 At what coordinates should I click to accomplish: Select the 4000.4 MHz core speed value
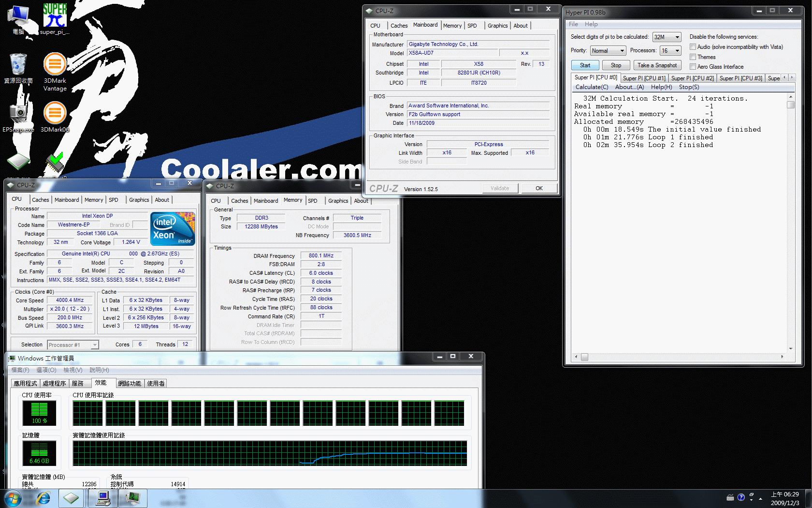[70, 300]
